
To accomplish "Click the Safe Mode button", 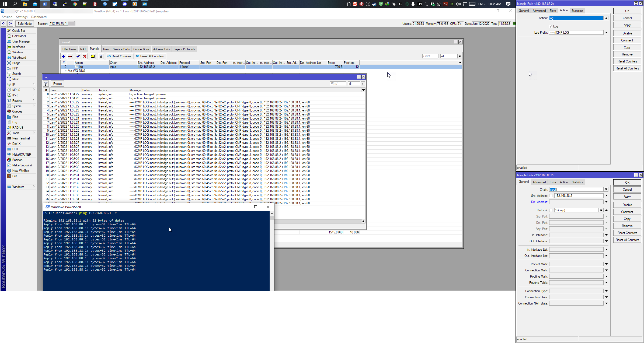I will tap(25, 24).
